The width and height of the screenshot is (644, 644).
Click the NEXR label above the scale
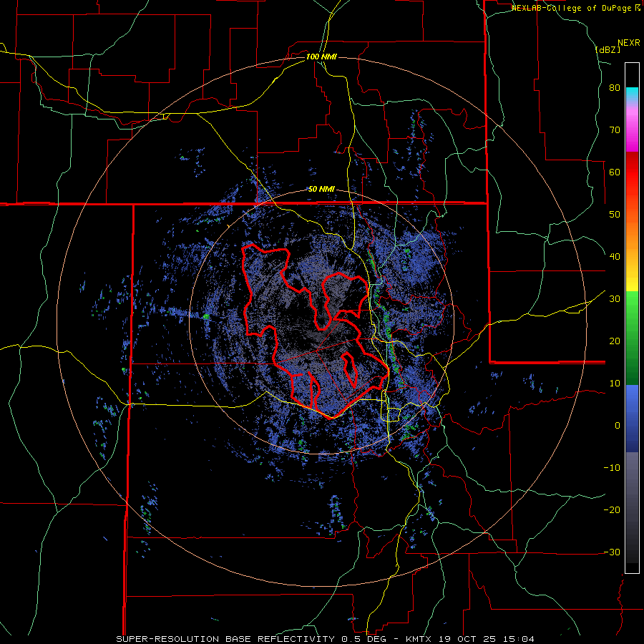point(629,43)
